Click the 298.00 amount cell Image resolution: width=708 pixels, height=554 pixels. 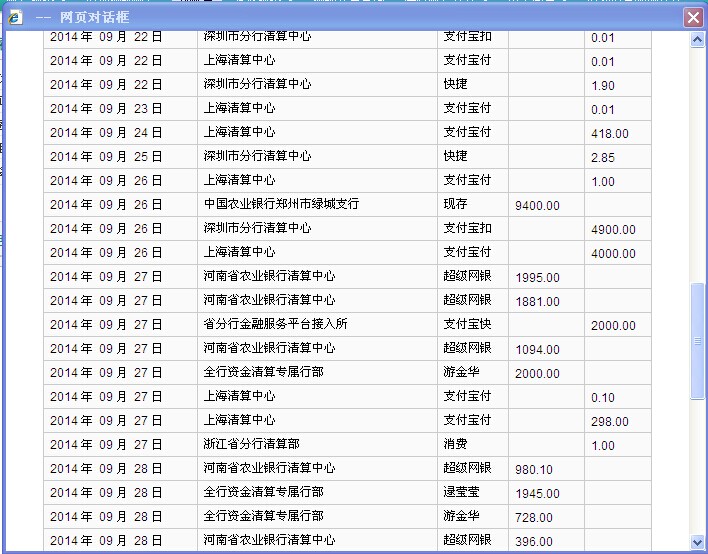point(610,422)
